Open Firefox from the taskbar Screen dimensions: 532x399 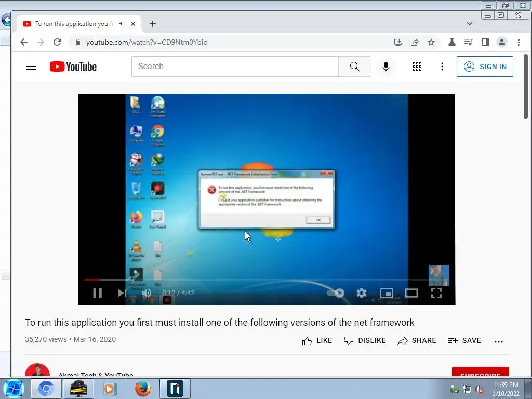tap(143, 389)
